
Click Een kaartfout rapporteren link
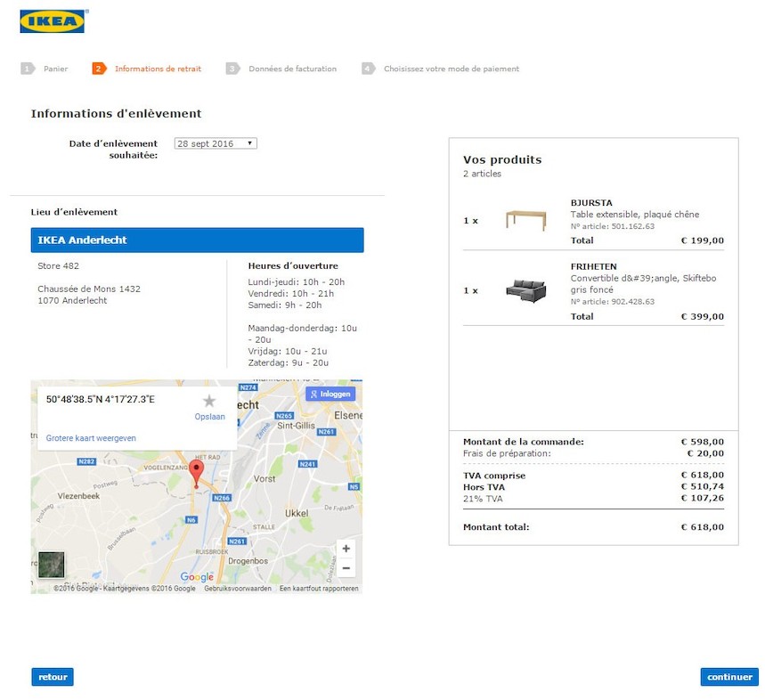[319, 589]
